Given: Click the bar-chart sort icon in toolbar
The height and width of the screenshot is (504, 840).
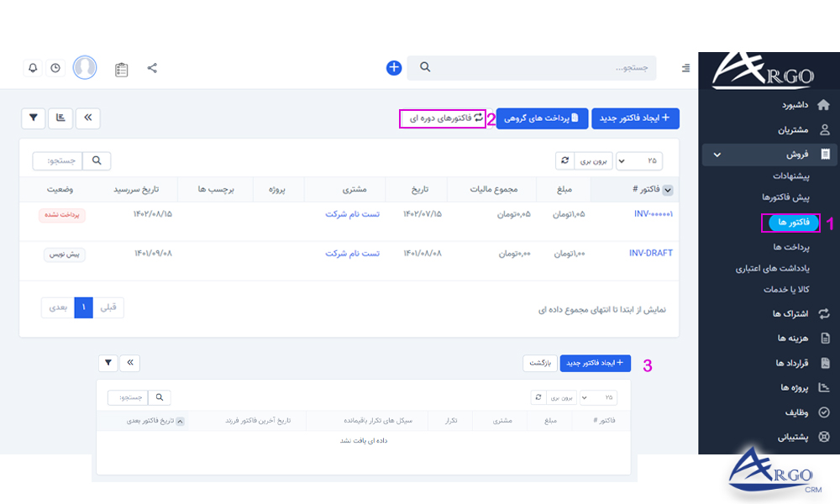Looking at the screenshot, I should 60,118.
